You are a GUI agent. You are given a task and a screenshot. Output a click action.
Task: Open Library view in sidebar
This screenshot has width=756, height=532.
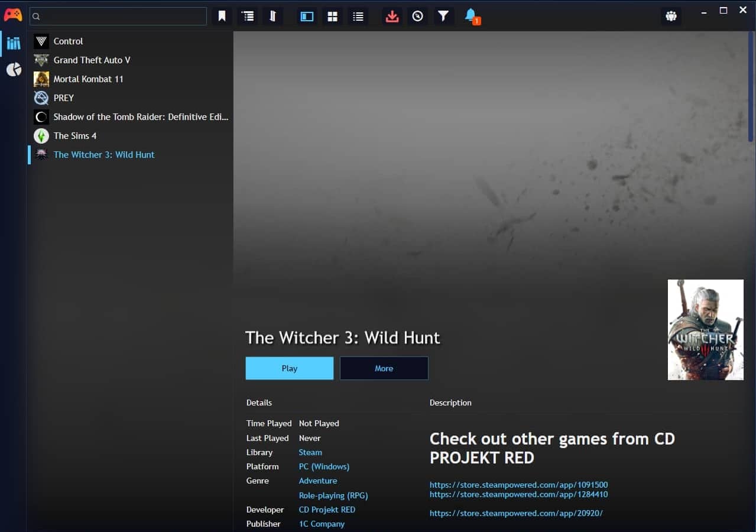pyautogui.click(x=14, y=43)
